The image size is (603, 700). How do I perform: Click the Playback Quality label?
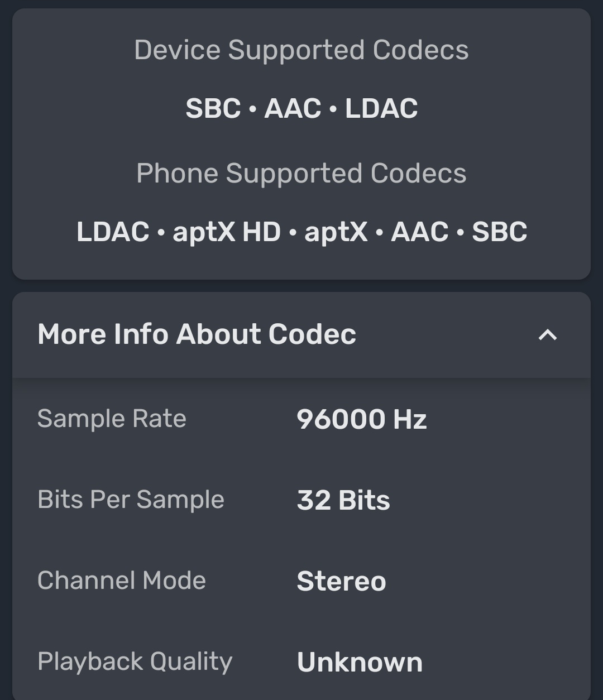[135, 661]
